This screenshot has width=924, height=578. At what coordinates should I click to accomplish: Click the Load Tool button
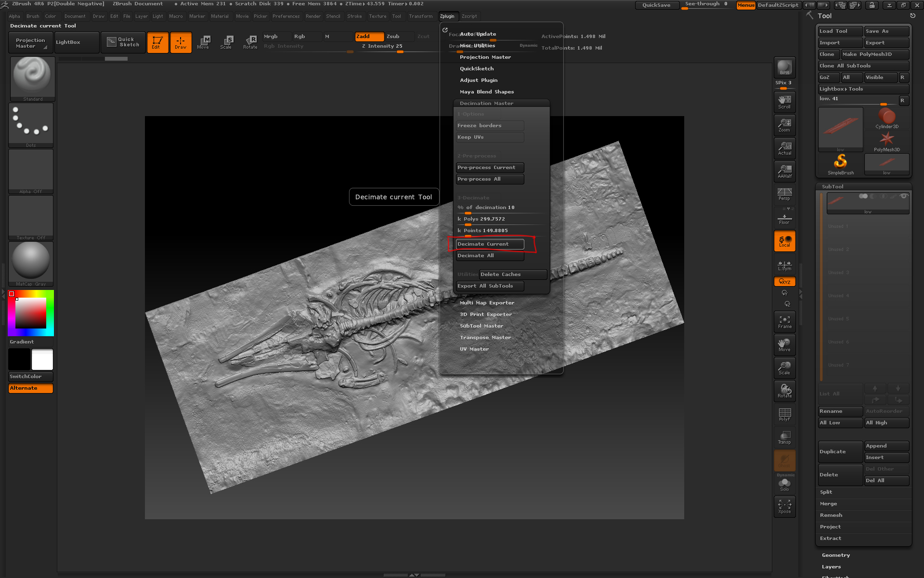[x=840, y=31]
